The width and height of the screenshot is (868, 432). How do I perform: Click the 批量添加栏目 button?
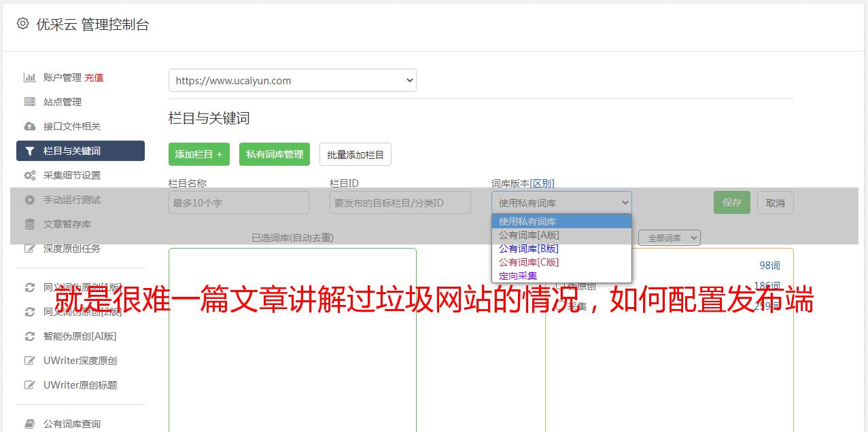click(355, 154)
